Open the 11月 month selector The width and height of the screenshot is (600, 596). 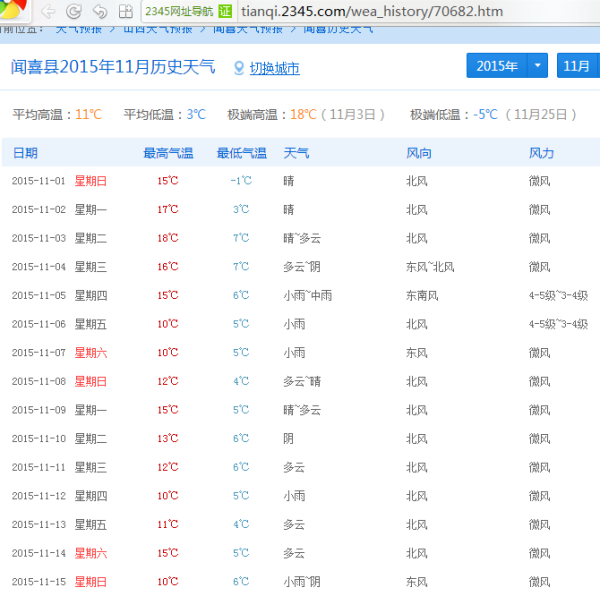(577, 66)
